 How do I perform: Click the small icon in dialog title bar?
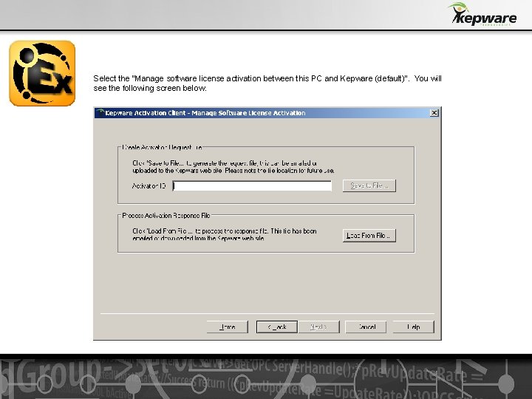pos(100,112)
